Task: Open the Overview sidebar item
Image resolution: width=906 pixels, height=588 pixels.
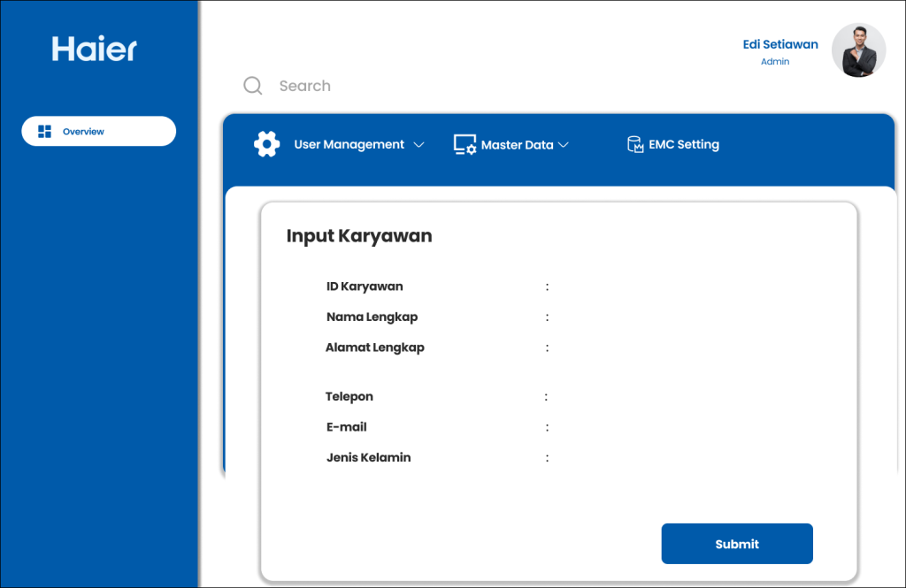Action: tap(99, 131)
